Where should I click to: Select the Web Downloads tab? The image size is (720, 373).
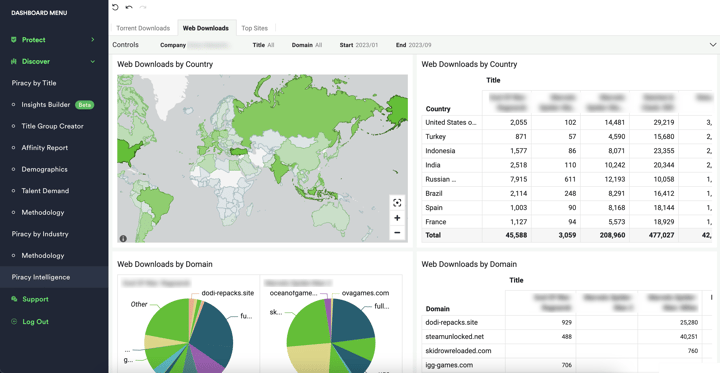[x=206, y=28]
